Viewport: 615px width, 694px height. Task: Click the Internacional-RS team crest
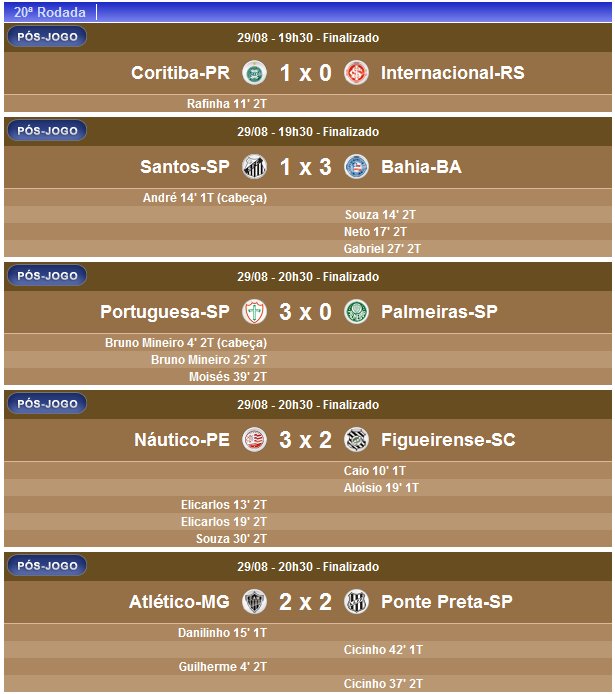pyautogui.click(x=355, y=73)
